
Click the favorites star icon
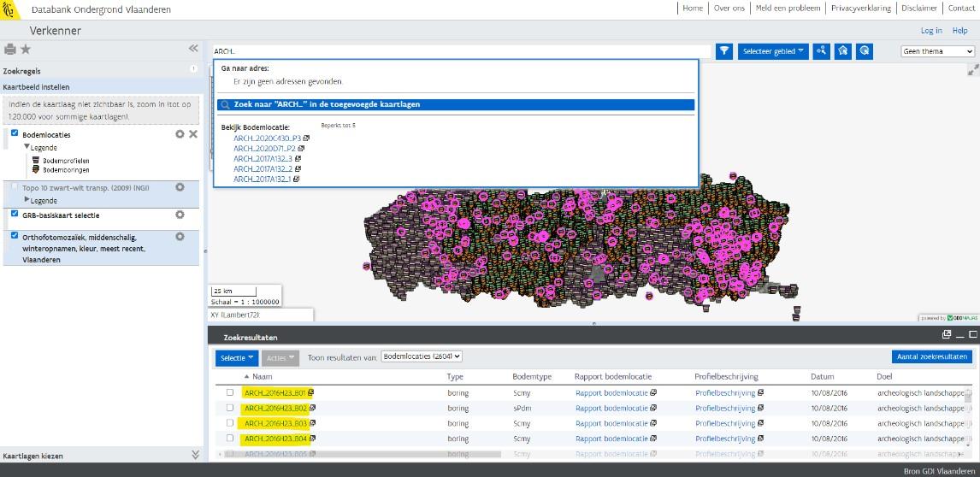click(x=26, y=50)
